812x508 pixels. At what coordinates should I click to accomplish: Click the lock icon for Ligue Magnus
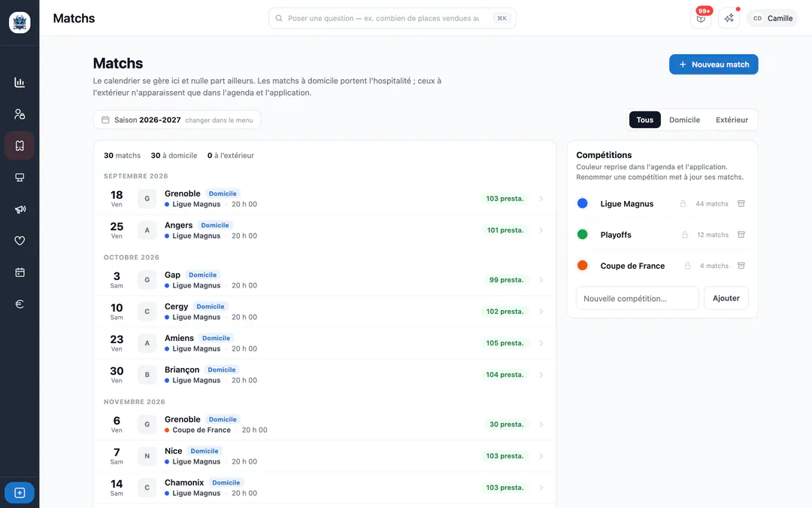pos(683,204)
